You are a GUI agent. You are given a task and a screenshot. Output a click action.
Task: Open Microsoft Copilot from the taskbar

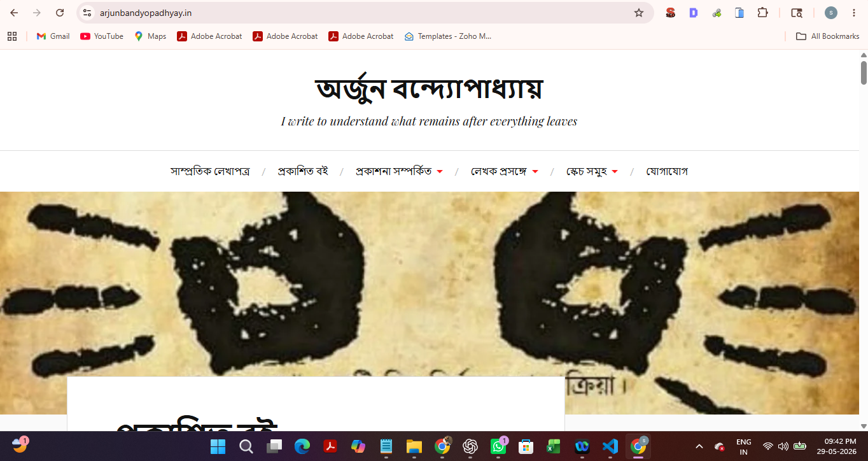[358, 446]
